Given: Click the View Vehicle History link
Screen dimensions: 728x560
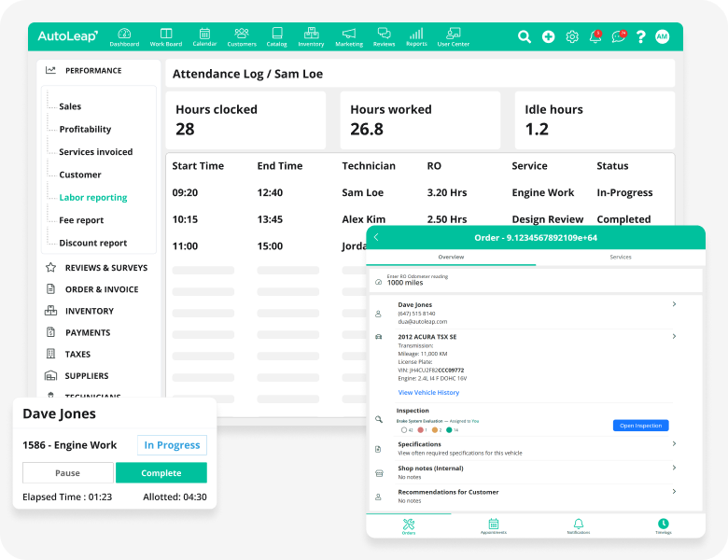Looking at the screenshot, I should tap(428, 393).
